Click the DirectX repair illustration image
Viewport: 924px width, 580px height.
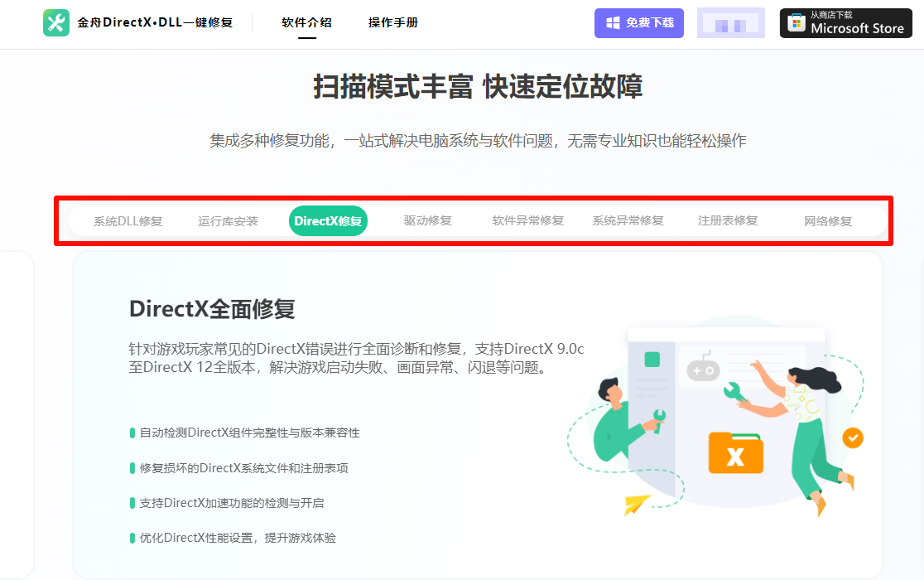pos(715,417)
